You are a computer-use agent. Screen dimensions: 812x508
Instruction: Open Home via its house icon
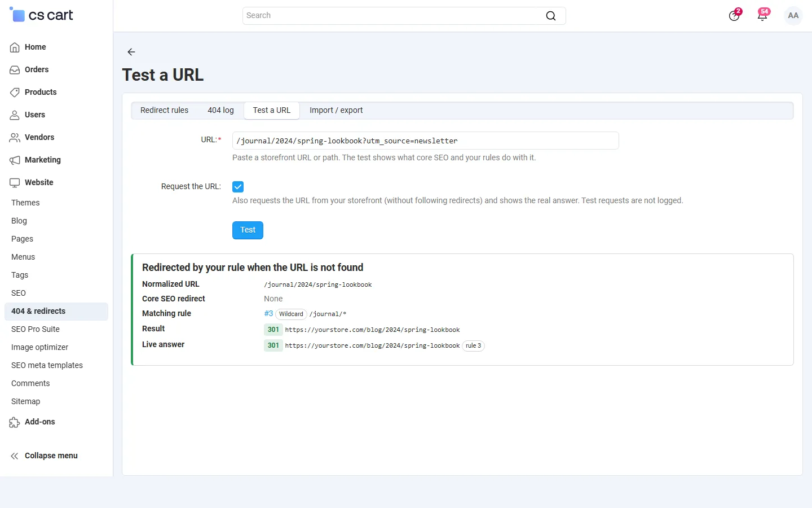[15, 47]
